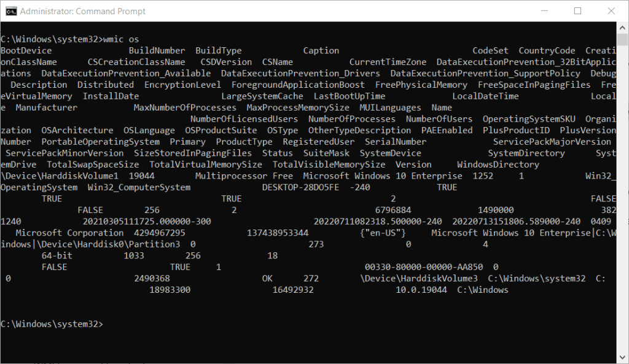629x364 pixels.
Task: Click the '18983300' virtual memory value
Action: click(170, 290)
